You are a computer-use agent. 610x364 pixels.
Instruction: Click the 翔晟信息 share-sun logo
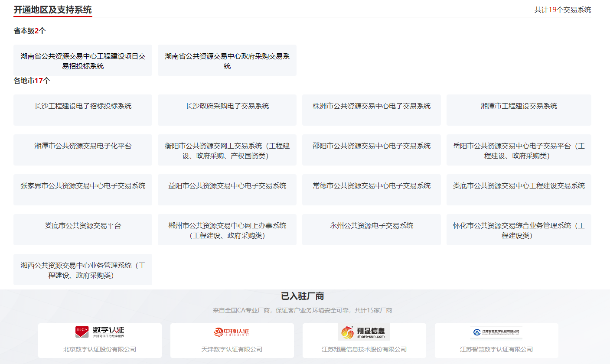pyautogui.click(x=364, y=332)
